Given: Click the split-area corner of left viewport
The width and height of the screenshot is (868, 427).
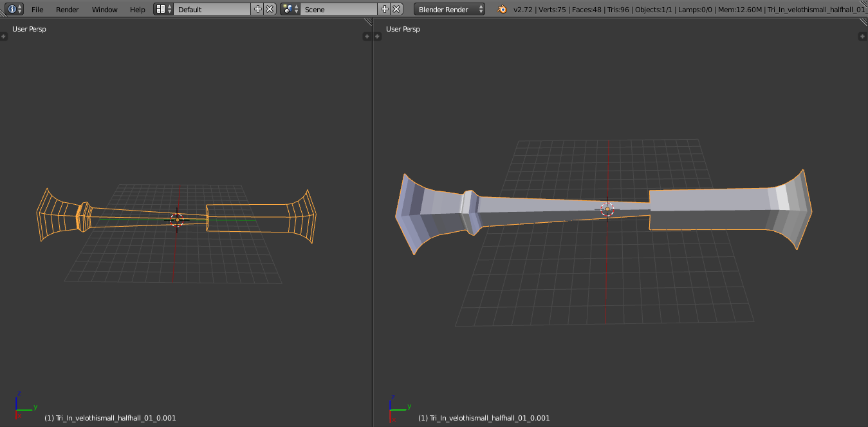Looking at the screenshot, I should tap(368, 23).
